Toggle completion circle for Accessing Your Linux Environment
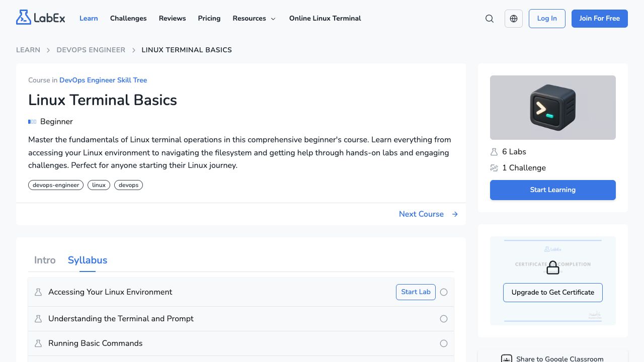 click(x=444, y=292)
